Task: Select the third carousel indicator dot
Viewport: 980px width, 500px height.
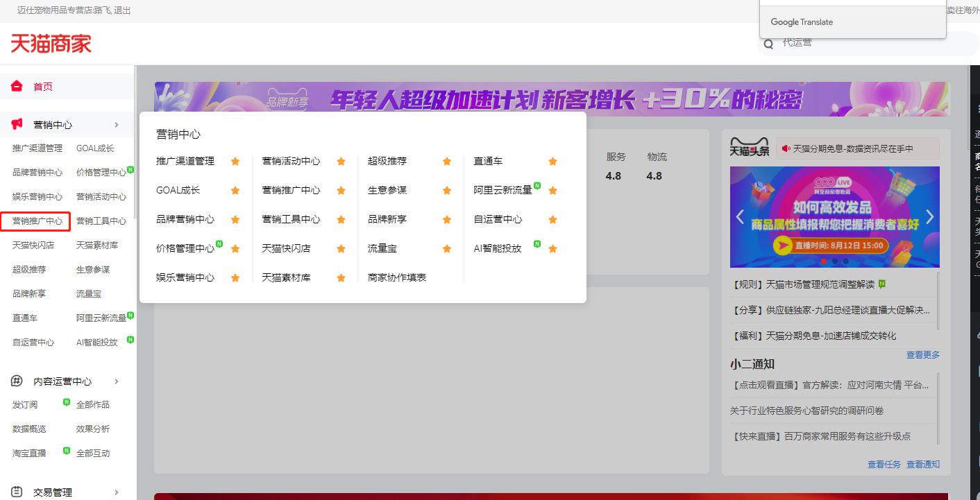Action: (x=846, y=261)
